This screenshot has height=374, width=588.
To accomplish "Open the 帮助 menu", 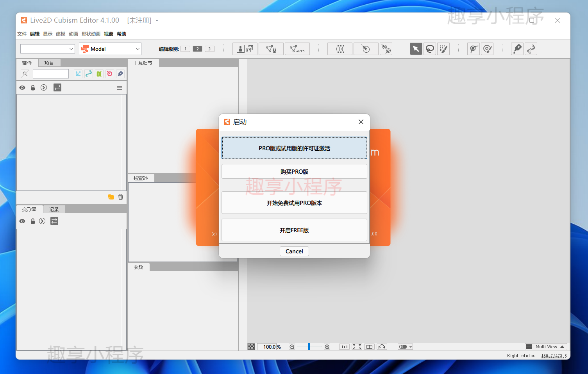I will [x=122, y=34].
